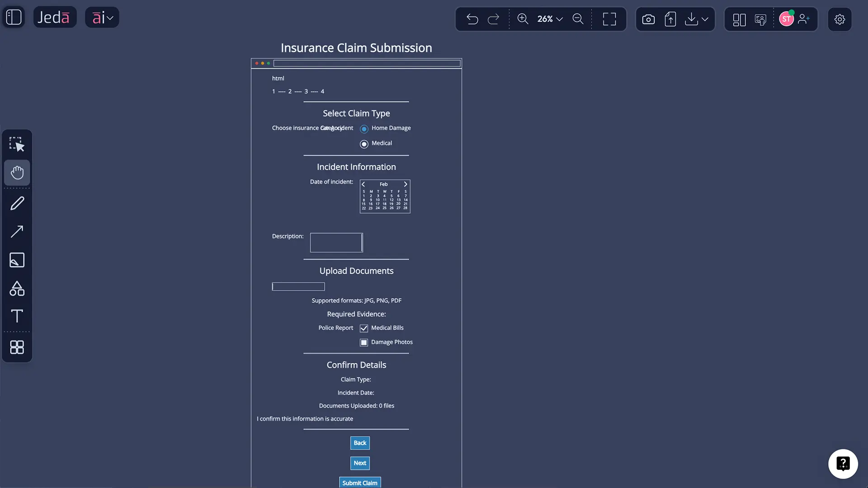
Task: Click the Back button
Action: [360, 443]
